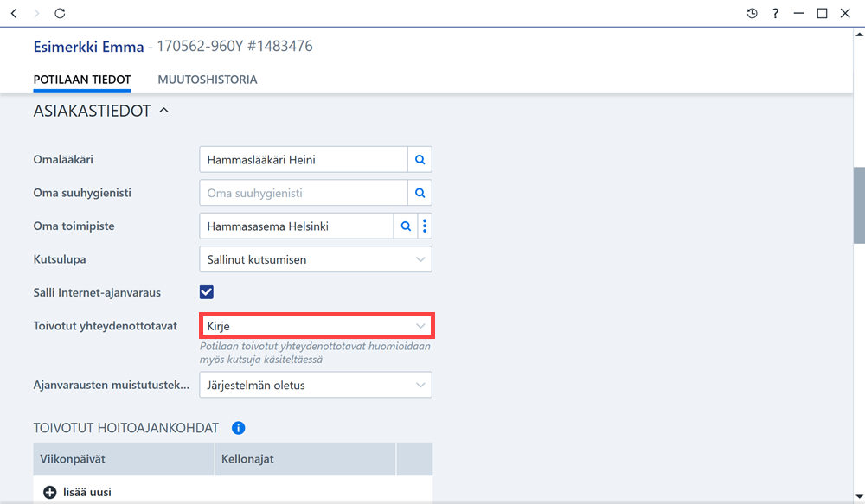Show info about Toivotut hoitoajankohdat
Screen dimensions: 865x504
pyautogui.click(x=239, y=428)
